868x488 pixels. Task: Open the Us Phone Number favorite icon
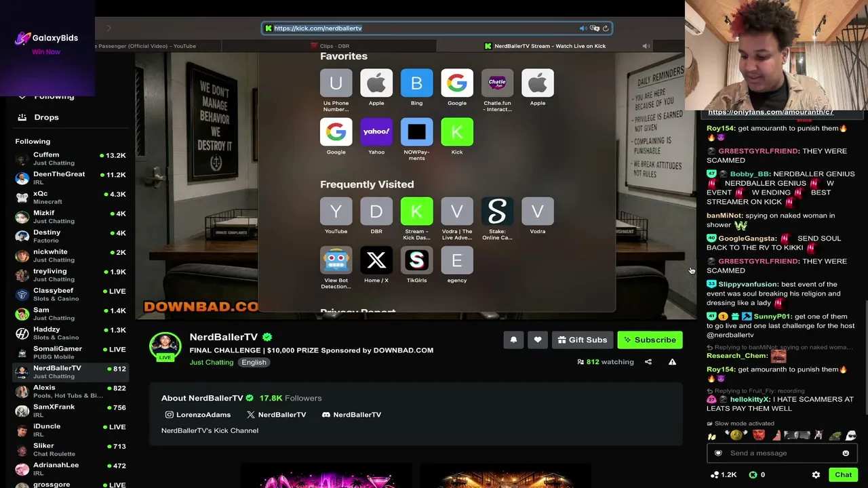pyautogui.click(x=336, y=83)
